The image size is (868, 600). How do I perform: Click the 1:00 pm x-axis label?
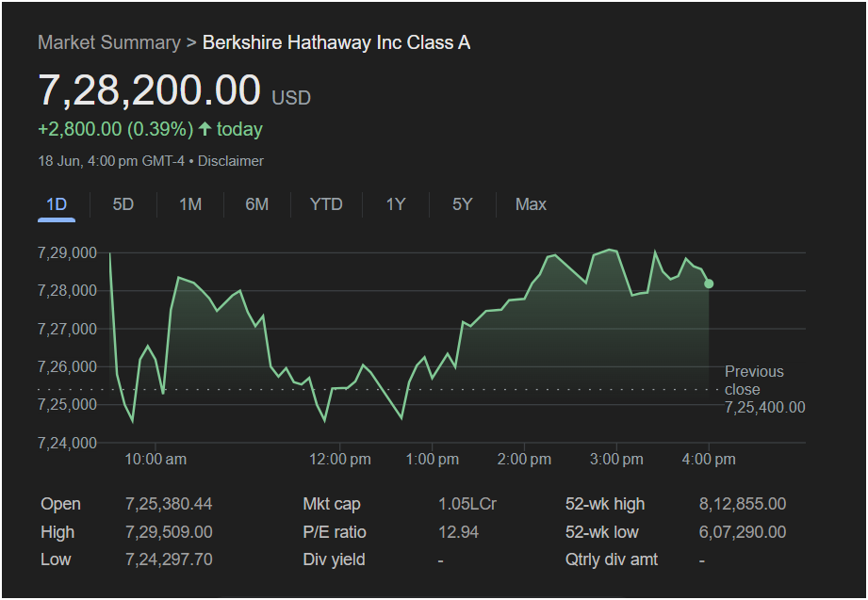click(x=433, y=459)
